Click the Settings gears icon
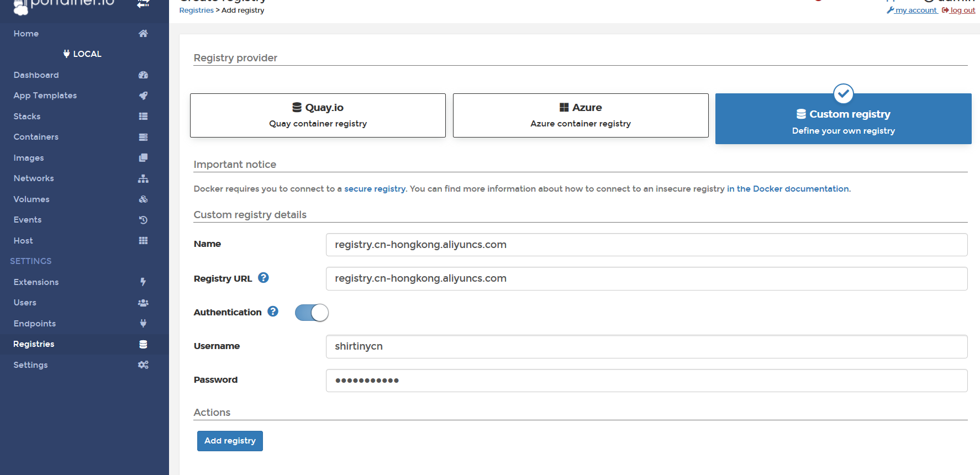Image resolution: width=980 pixels, height=475 pixels. coord(143,365)
